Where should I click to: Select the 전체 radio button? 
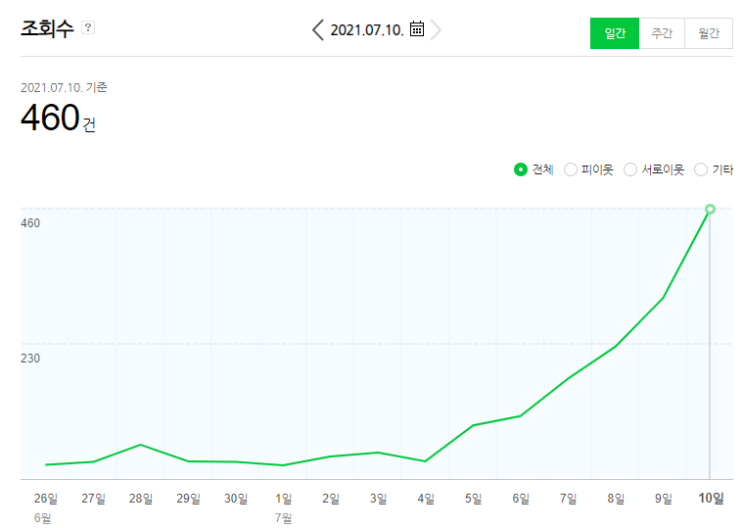520,169
